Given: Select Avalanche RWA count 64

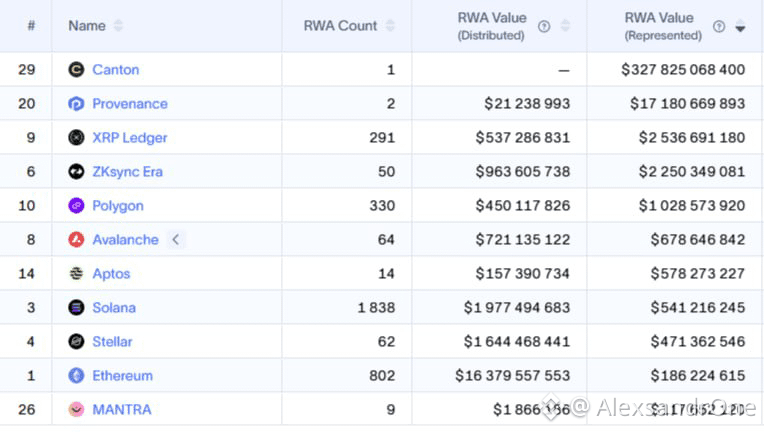Looking at the screenshot, I should click(386, 240).
